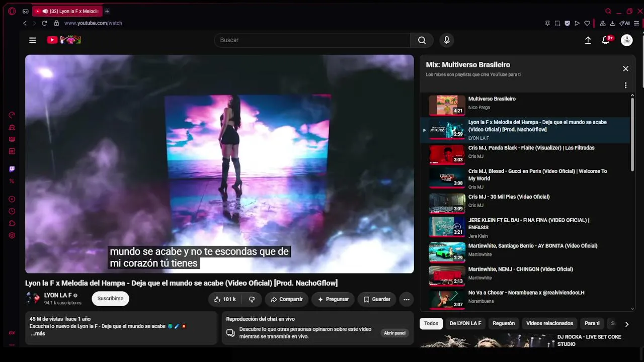Focus the Buscar search field
644x362 pixels.
pyautogui.click(x=312, y=40)
